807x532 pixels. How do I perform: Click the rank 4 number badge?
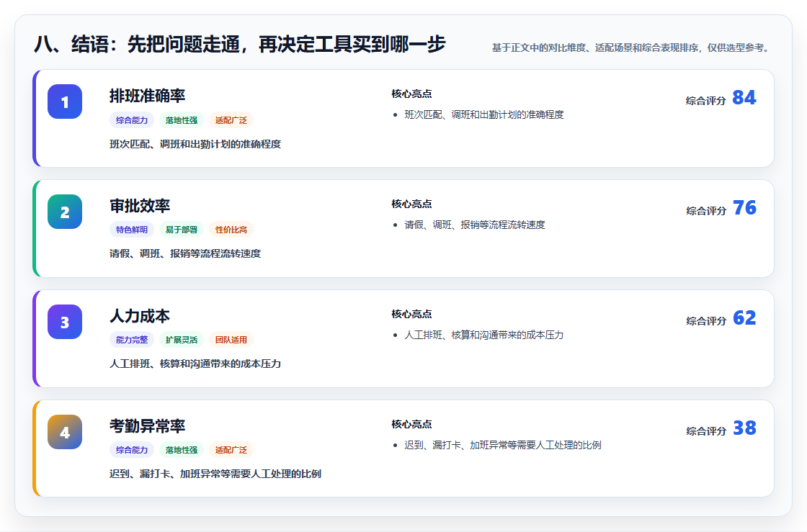65,432
